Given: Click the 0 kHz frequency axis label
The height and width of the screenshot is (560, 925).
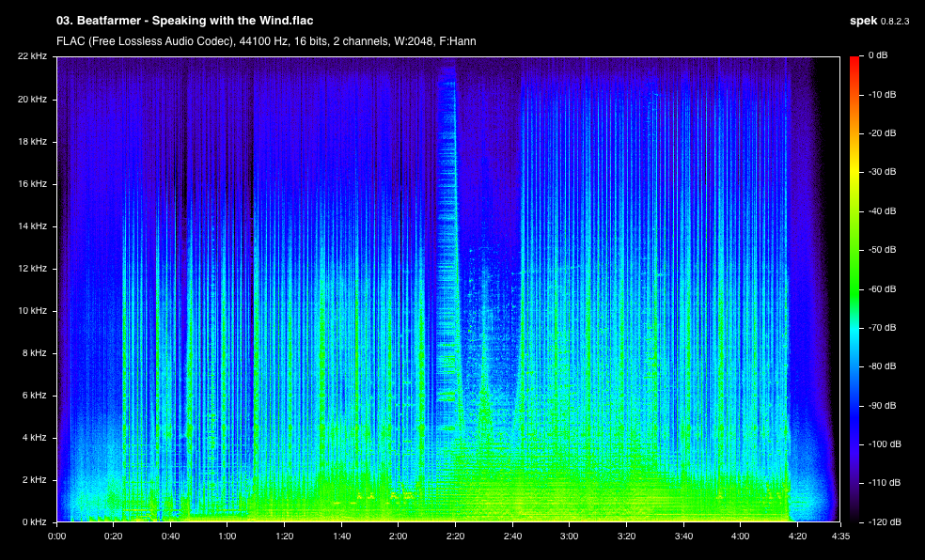Looking at the screenshot, I should (34, 521).
